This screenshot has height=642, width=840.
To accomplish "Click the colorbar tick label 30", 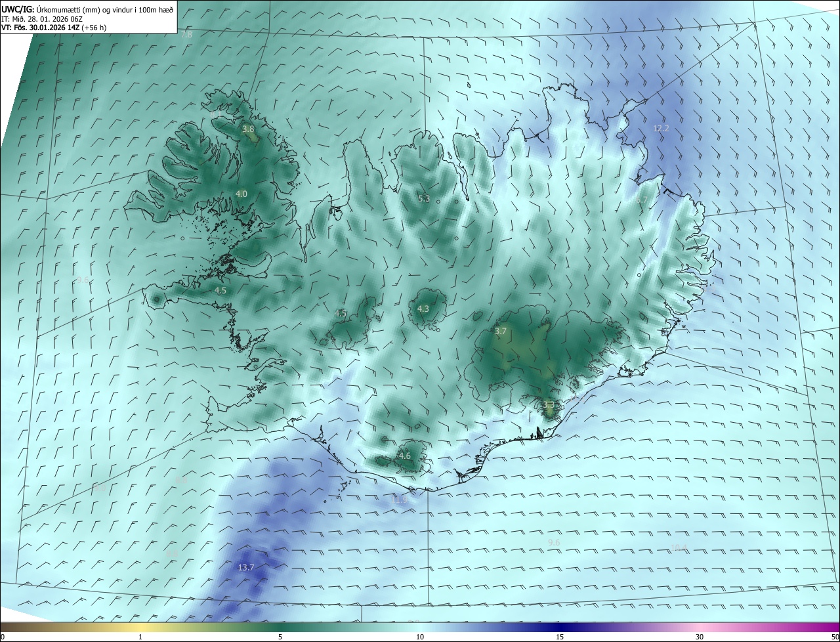I will 700,637.
